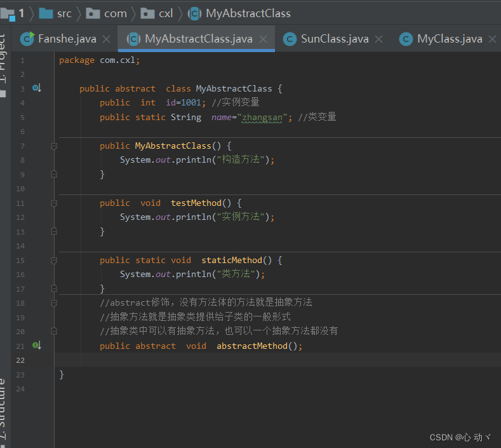Click MyAbstractClass in the breadcrumb
This screenshot has width=501, height=448.
point(248,13)
